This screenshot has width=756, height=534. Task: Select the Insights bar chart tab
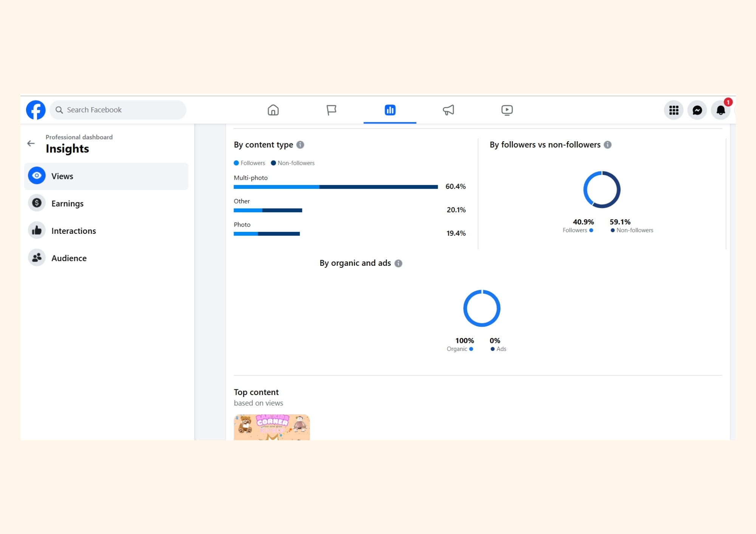[x=390, y=110]
